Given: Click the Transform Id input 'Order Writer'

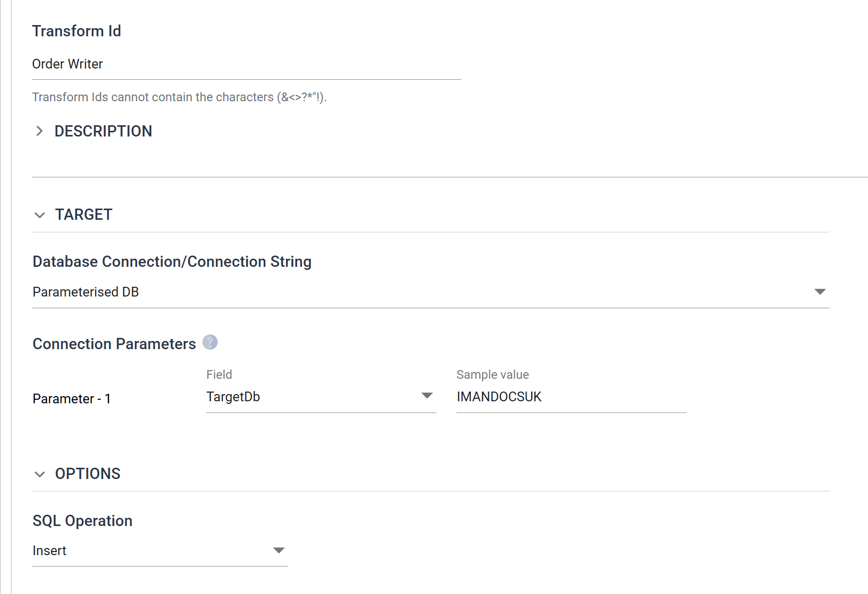Looking at the screenshot, I should (246, 64).
